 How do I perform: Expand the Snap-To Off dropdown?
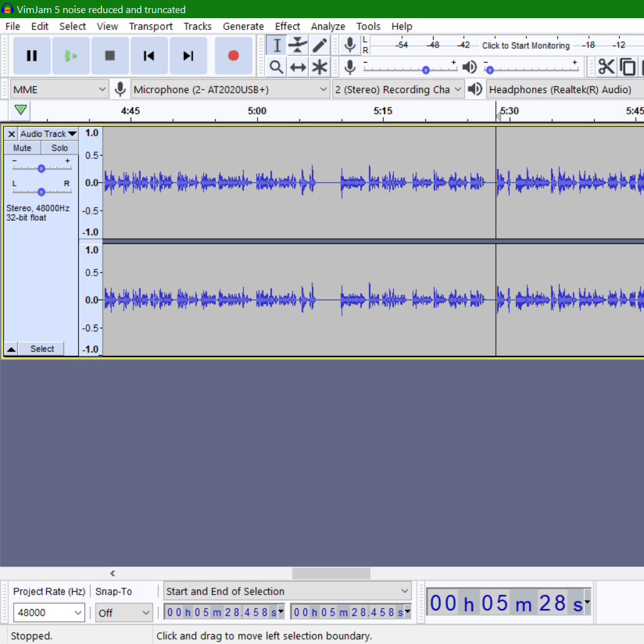pyautogui.click(x=124, y=613)
